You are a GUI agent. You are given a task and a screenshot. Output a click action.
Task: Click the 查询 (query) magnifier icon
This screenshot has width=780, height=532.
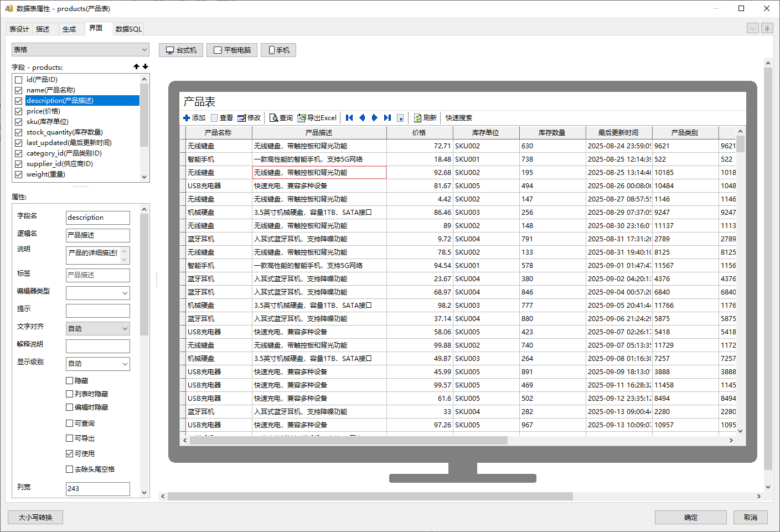tap(273, 118)
